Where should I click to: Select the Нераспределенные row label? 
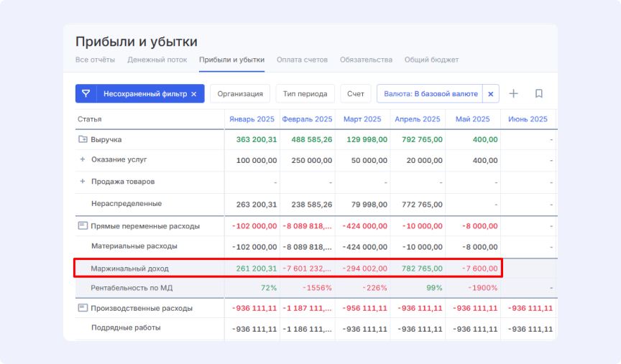click(x=126, y=203)
